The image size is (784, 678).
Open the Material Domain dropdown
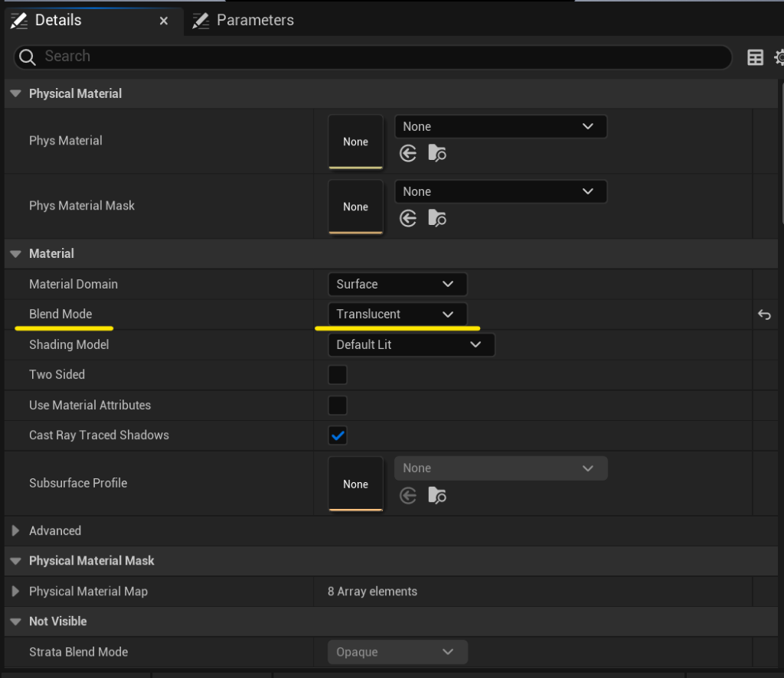[x=397, y=285]
